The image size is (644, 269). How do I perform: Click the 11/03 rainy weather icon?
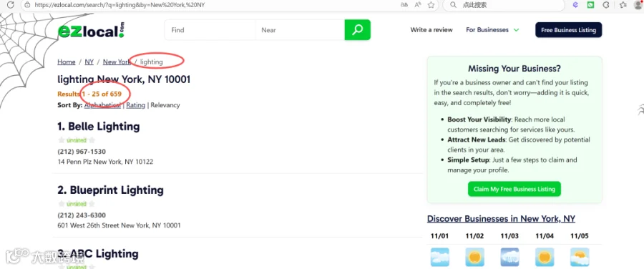[x=509, y=257]
